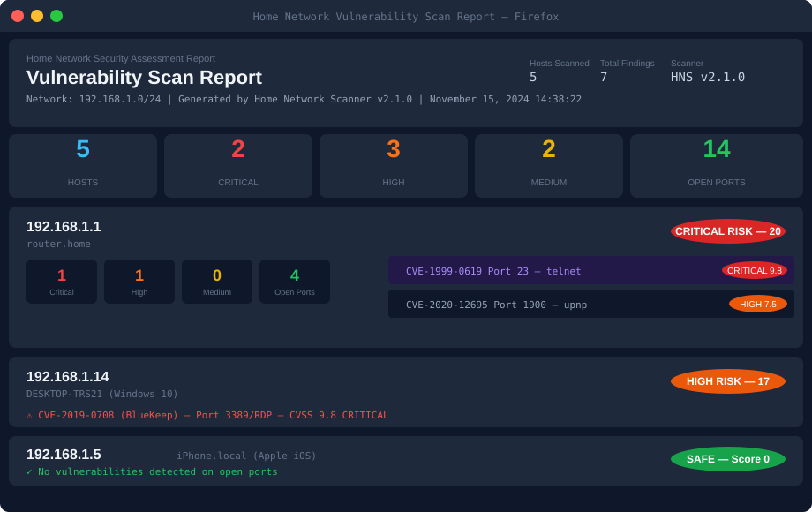The width and height of the screenshot is (812, 512).
Task: Select the OPEN PORTS summary card
Action: (716, 166)
